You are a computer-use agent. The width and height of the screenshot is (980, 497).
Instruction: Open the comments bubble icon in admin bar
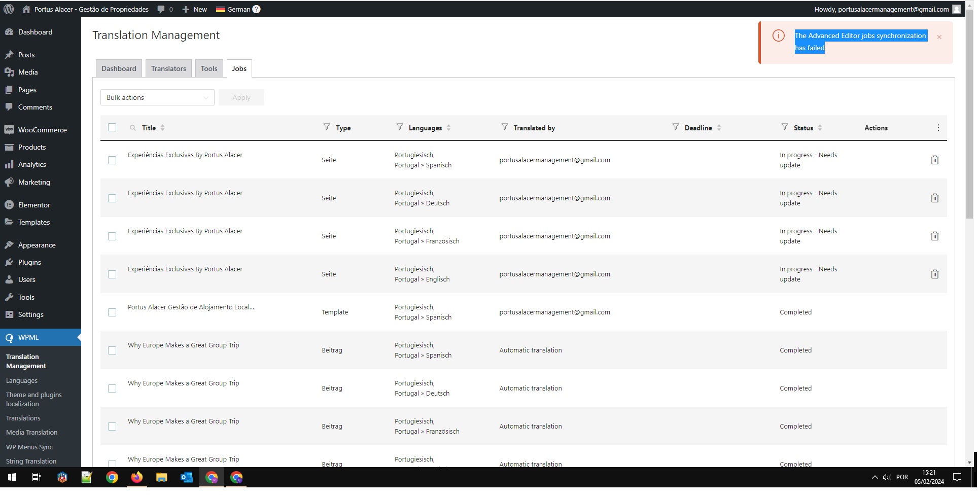tap(161, 9)
